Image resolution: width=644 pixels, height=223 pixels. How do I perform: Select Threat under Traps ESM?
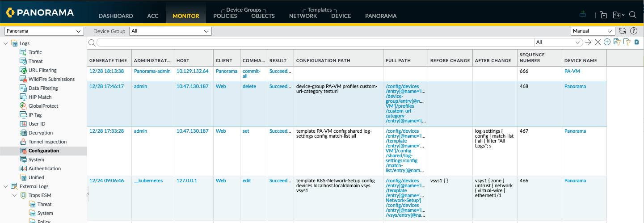click(x=45, y=204)
